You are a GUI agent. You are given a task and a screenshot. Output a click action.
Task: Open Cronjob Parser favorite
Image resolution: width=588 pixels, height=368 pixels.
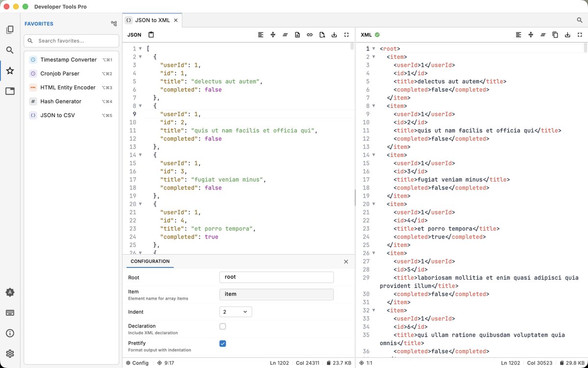click(71, 74)
